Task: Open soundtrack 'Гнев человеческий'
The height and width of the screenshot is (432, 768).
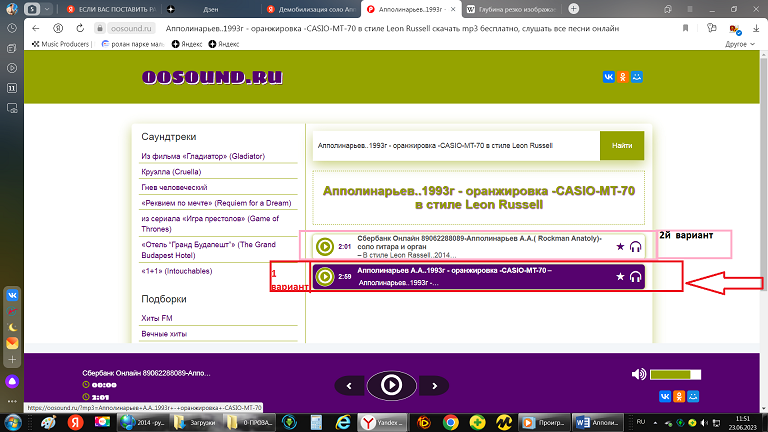Action: pyautogui.click(x=174, y=188)
